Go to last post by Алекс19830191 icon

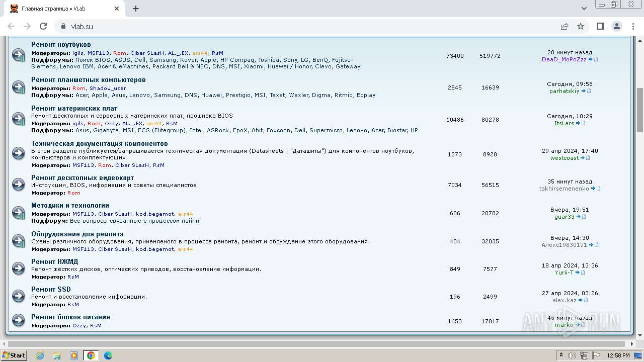pos(594,245)
